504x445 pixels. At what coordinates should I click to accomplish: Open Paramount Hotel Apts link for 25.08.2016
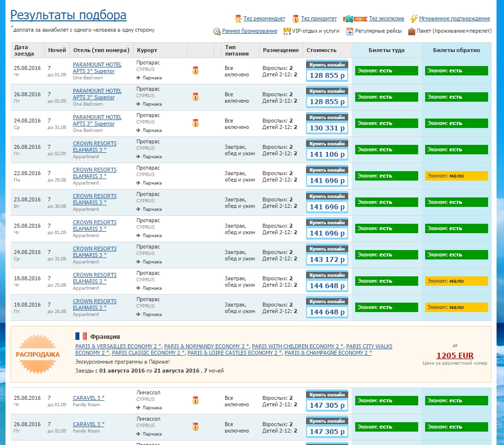click(97, 68)
